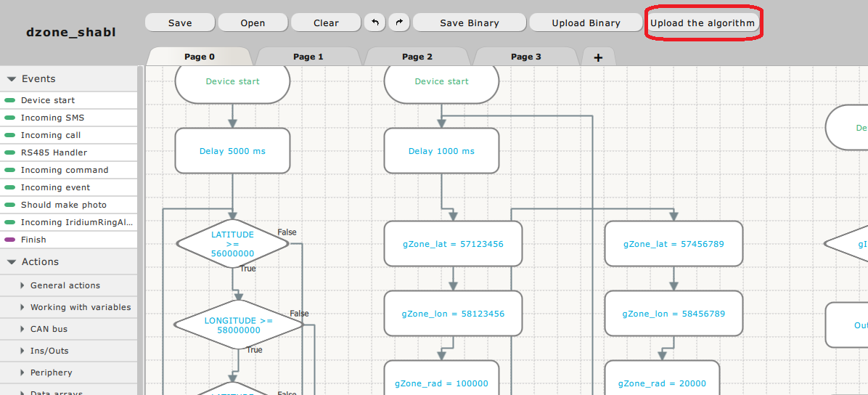Expand the CAN bus group
Viewport: 868px width, 395px height.
[x=49, y=329]
